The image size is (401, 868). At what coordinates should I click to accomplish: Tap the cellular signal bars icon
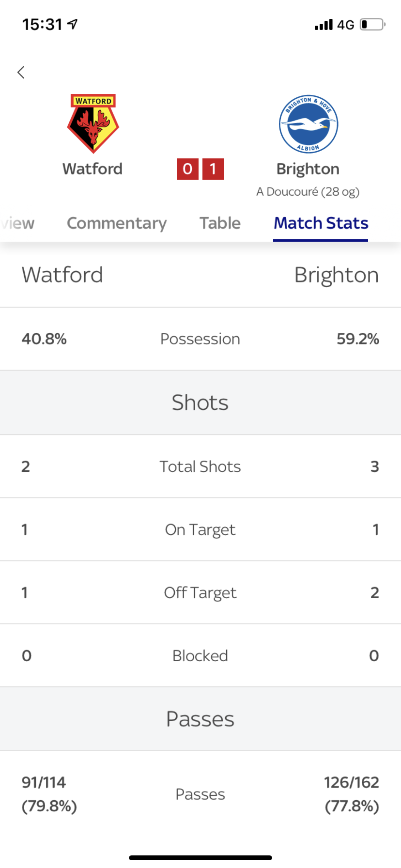point(324,24)
